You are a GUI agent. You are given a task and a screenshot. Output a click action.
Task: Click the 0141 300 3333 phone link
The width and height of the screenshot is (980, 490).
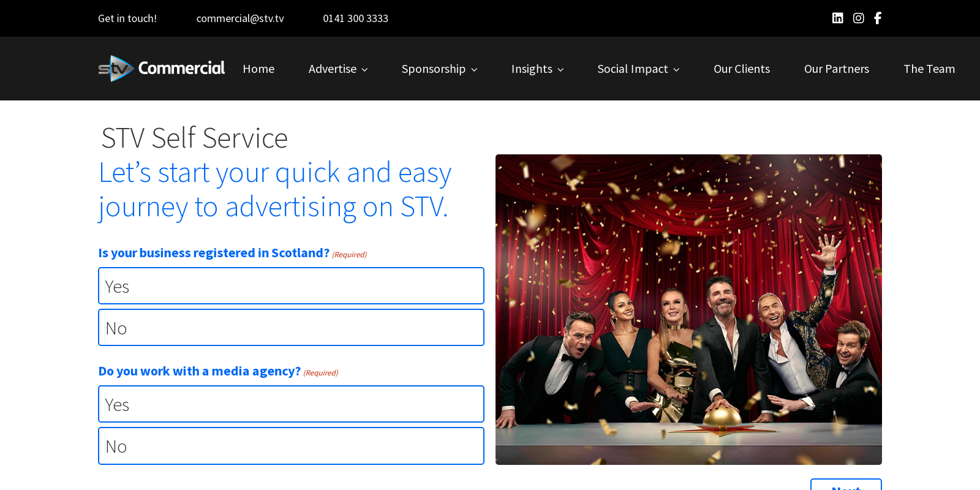pyautogui.click(x=356, y=18)
